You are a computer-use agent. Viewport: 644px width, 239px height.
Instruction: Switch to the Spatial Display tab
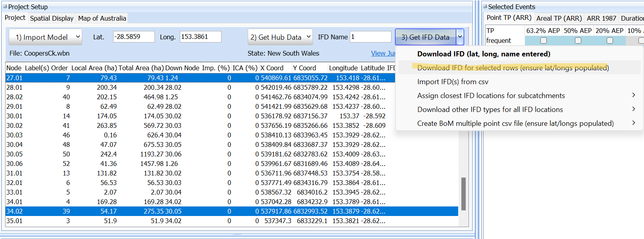click(52, 18)
